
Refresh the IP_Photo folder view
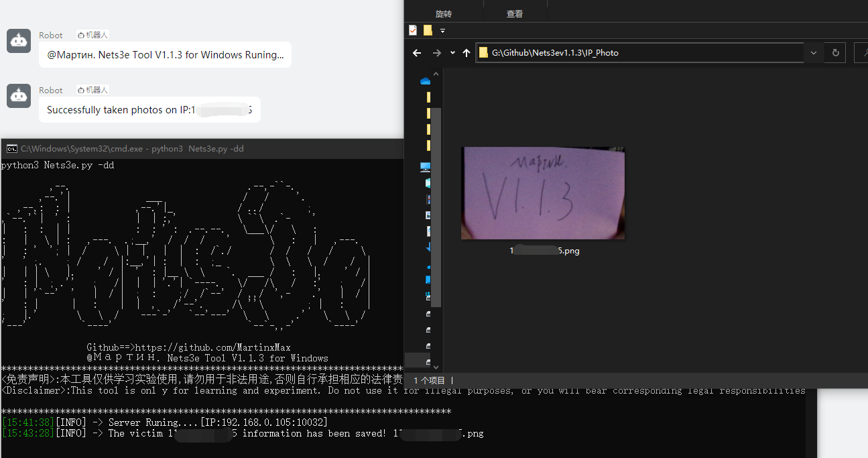click(x=835, y=52)
